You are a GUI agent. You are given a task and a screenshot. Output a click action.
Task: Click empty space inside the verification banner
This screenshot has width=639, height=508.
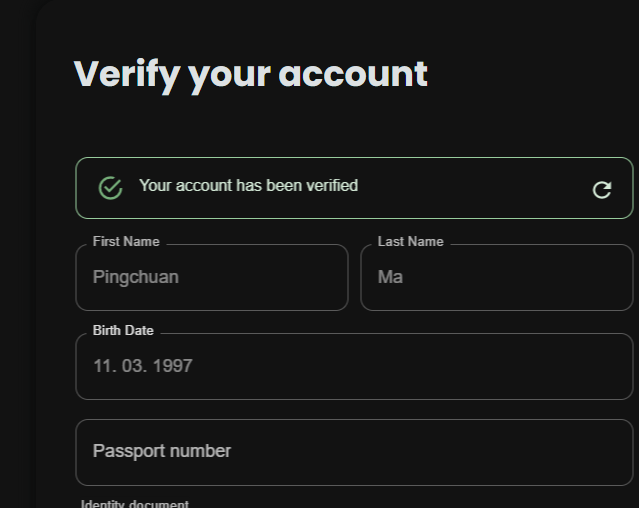(470, 188)
